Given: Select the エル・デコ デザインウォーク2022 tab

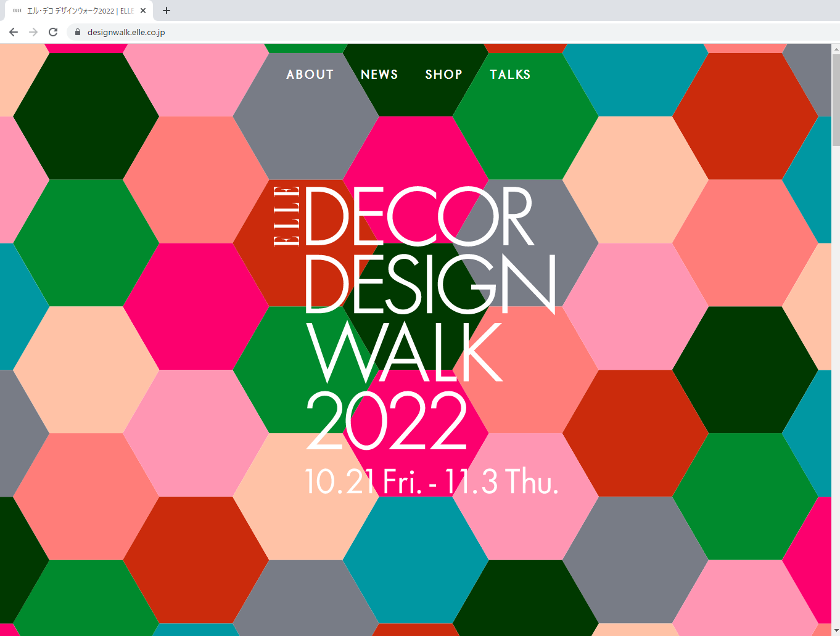Looking at the screenshot, I should point(79,10).
